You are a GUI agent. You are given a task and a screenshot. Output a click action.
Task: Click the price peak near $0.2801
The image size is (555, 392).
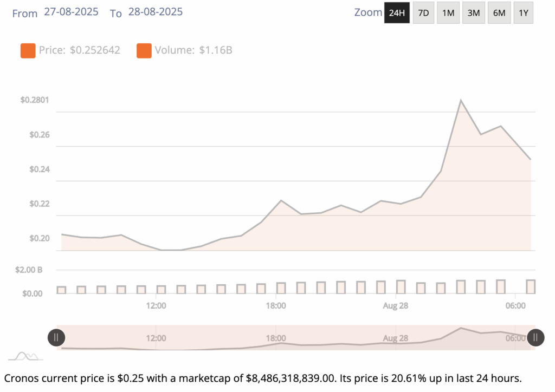[461, 101]
